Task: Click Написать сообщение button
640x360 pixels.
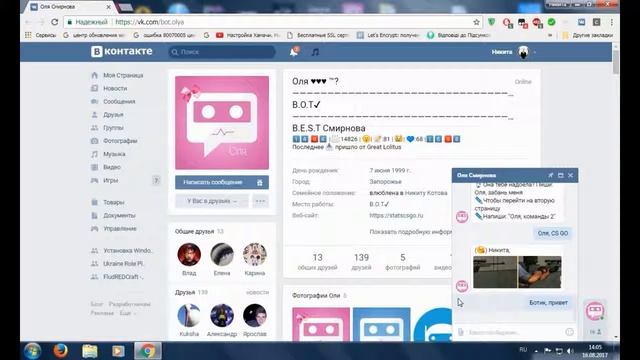Action: click(x=213, y=182)
